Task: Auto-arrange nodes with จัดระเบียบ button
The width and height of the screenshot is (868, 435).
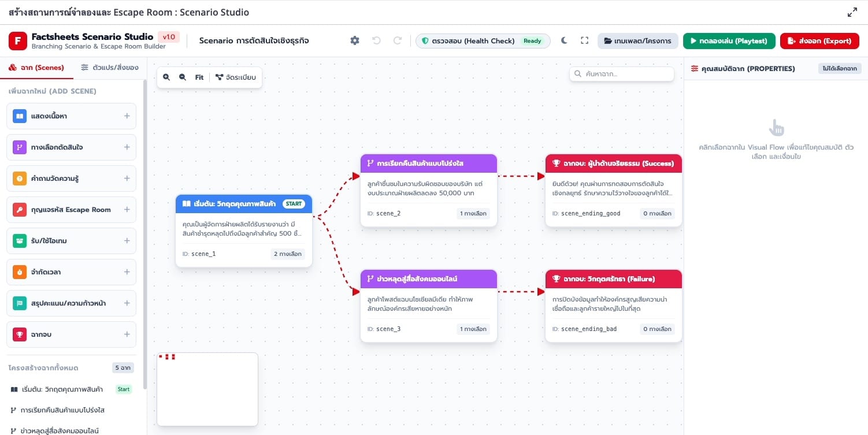Action: click(236, 77)
